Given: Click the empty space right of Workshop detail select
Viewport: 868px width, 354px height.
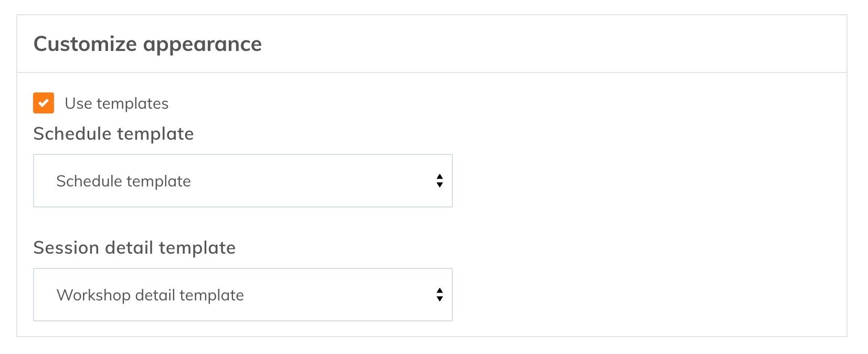Looking at the screenshot, I should coord(645,295).
